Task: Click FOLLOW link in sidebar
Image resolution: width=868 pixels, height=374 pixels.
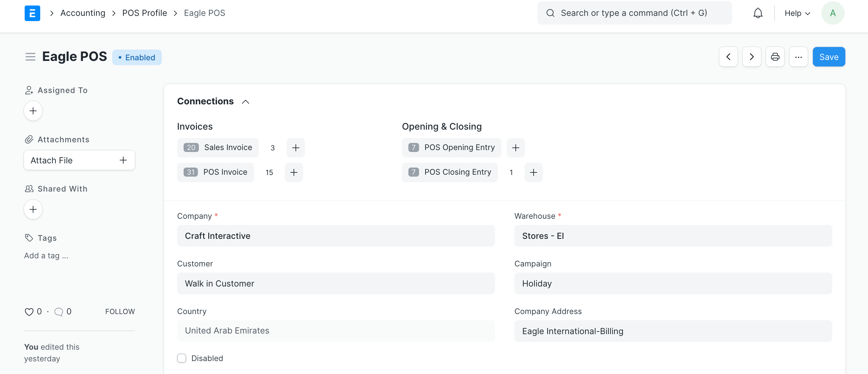Action: (120, 312)
